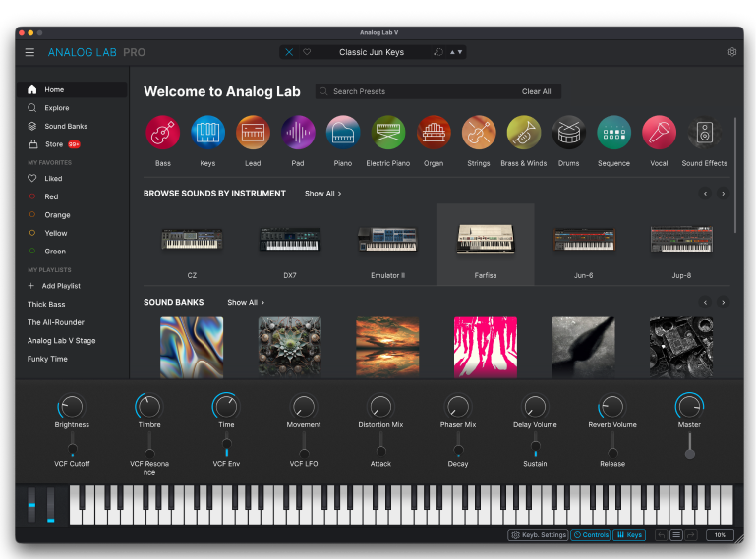
Task: Expand Show All for instruments
Action: tap(322, 194)
